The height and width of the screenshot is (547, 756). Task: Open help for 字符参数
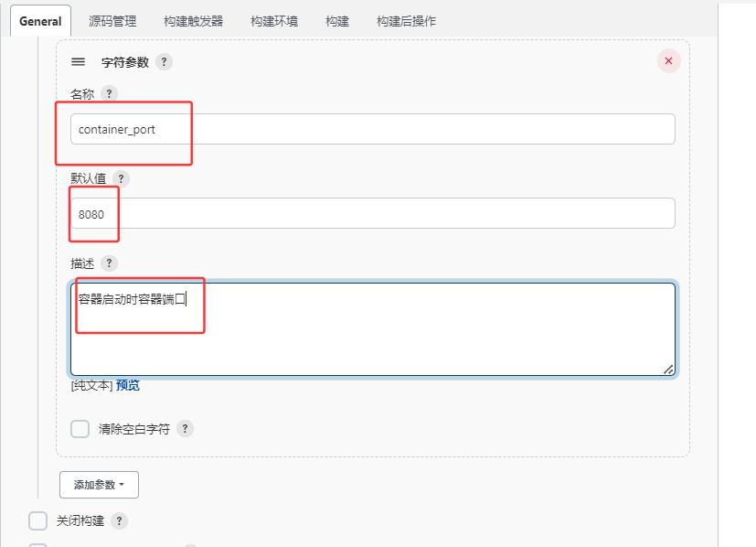coord(164,61)
